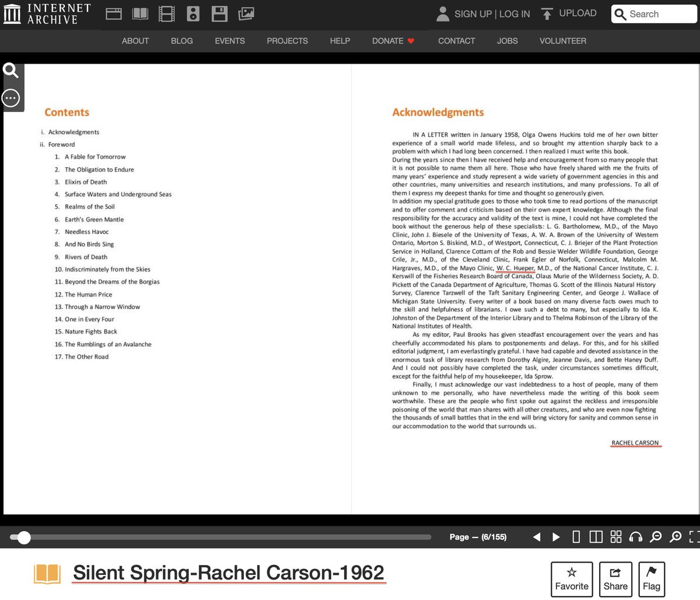The height and width of the screenshot is (600, 700).
Task: Flip to the previous page arrow
Action: point(537,537)
